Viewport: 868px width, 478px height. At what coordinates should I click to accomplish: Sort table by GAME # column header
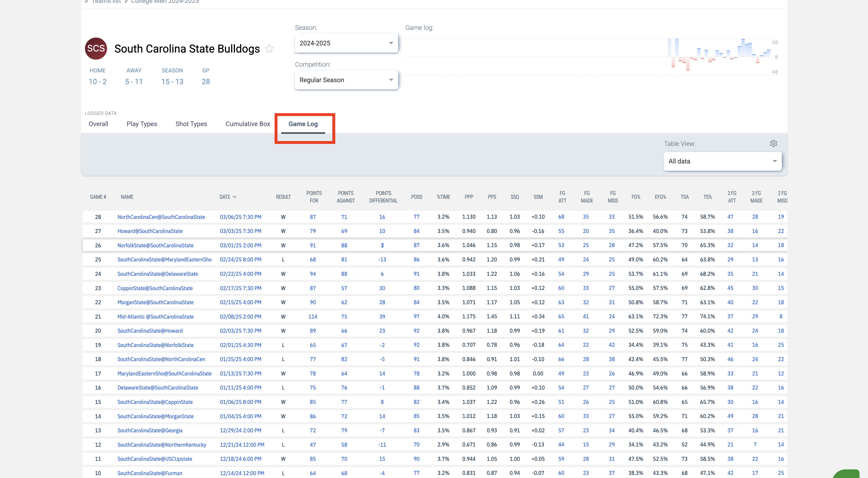pyautogui.click(x=98, y=197)
